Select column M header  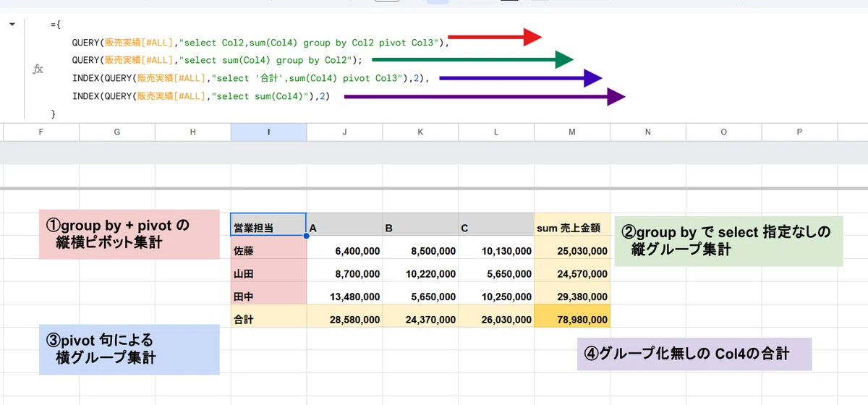[572, 132]
